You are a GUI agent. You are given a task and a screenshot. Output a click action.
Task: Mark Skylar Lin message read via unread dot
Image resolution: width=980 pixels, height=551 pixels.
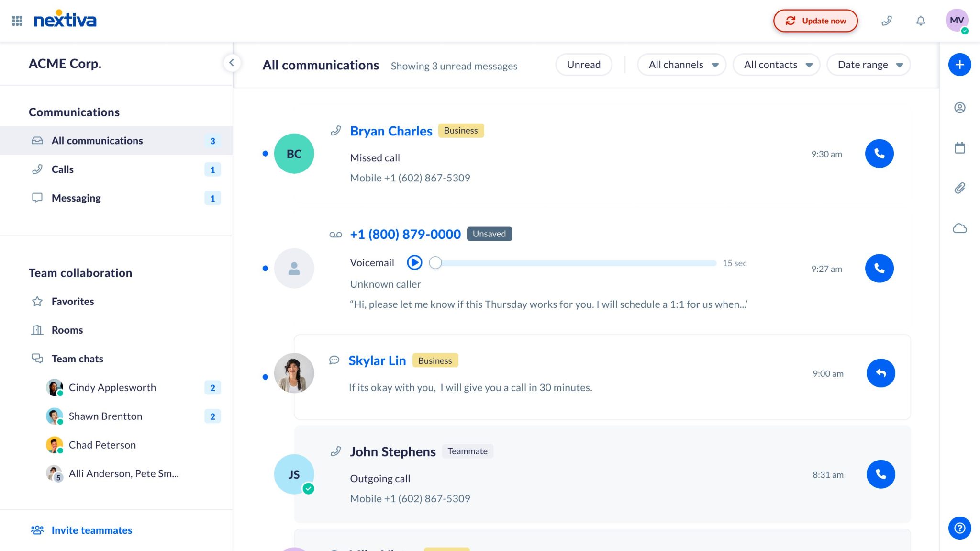266,377
